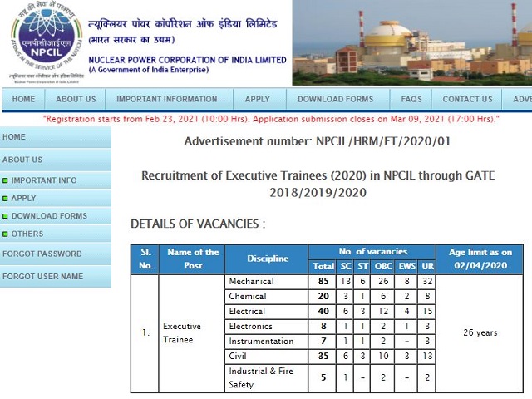
Task: Select DOWNLOAD FORMS in the sidebar
Action: pyautogui.click(x=56, y=216)
